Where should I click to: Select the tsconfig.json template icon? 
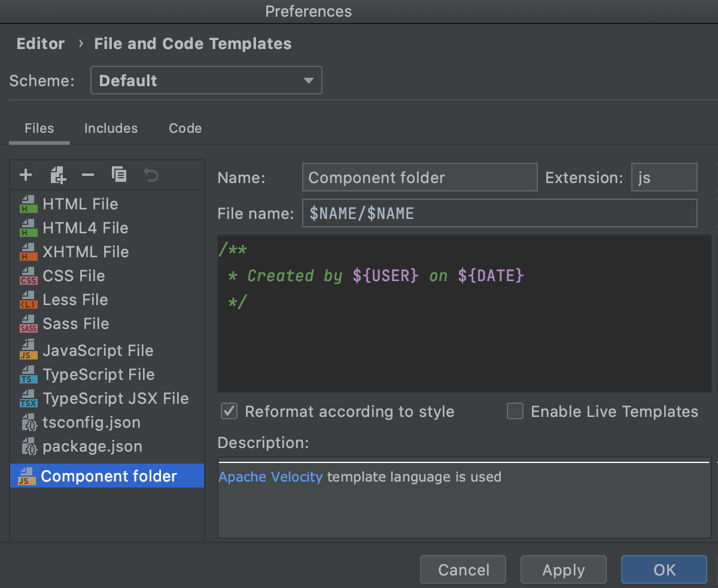tap(29, 423)
